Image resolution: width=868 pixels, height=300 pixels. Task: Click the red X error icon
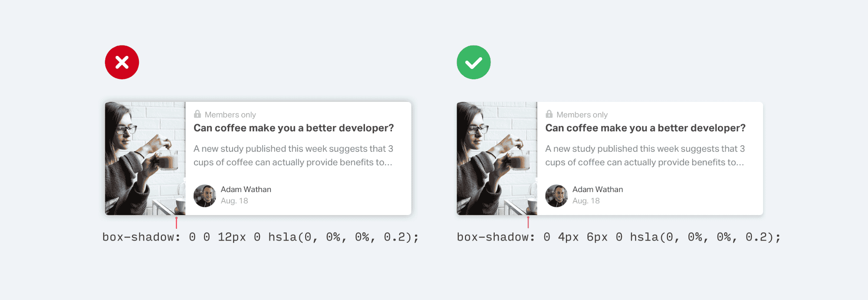click(122, 62)
